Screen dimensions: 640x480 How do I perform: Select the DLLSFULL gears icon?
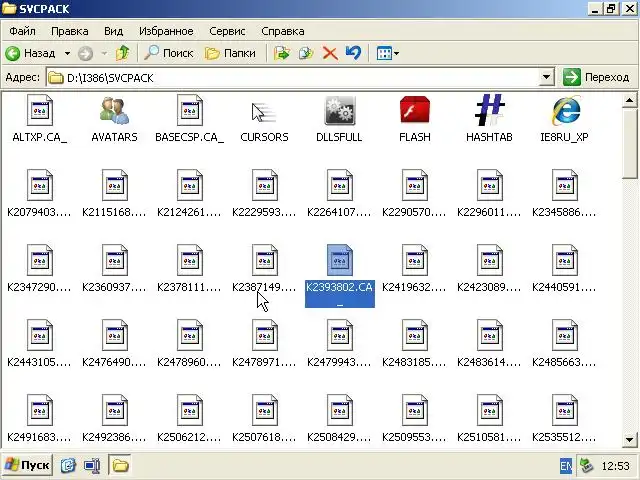point(340,110)
